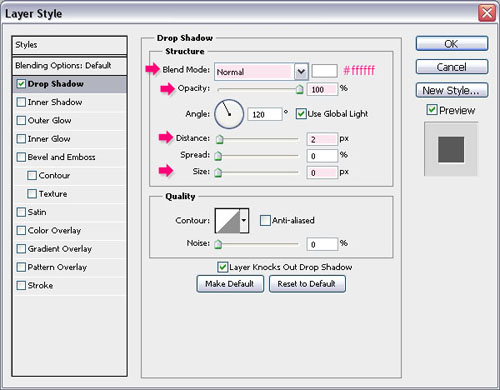500x390 pixels.
Task: Click the New Style... button
Action: point(452,90)
